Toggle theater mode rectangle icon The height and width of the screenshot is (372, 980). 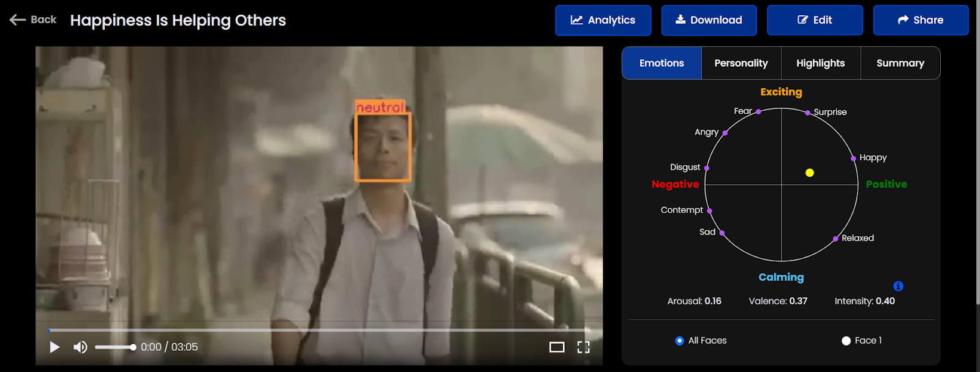tap(557, 347)
